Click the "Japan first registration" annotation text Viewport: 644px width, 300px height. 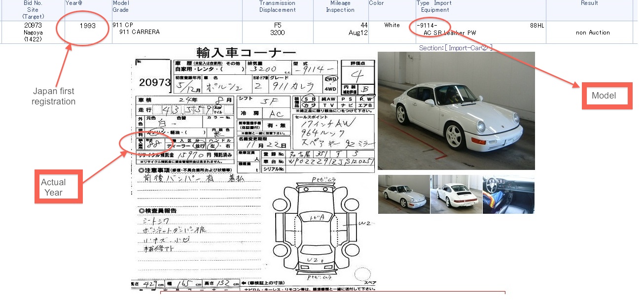(54, 96)
